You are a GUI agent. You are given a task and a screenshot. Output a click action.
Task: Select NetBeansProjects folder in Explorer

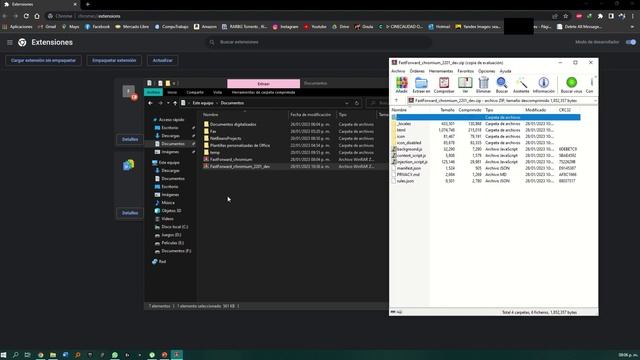(225, 138)
